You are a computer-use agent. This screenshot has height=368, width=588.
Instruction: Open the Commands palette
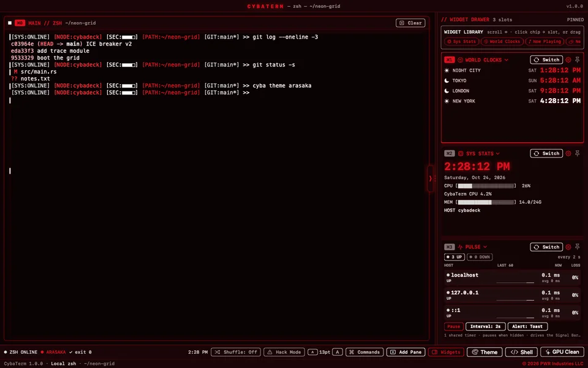tap(364, 352)
